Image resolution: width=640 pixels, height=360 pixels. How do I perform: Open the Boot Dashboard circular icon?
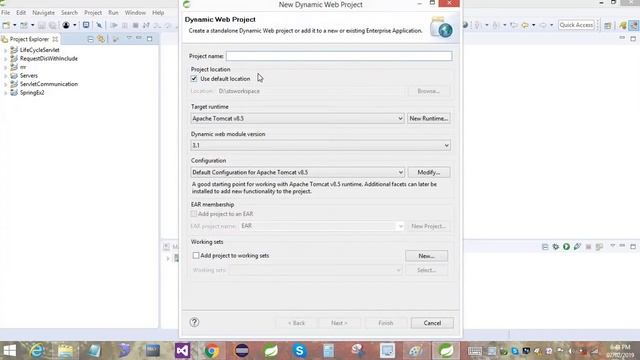66,25
